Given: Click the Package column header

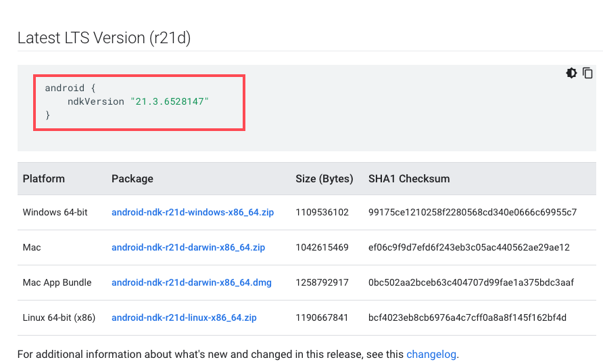Looking at the screenshot, I should click(132, 179).
